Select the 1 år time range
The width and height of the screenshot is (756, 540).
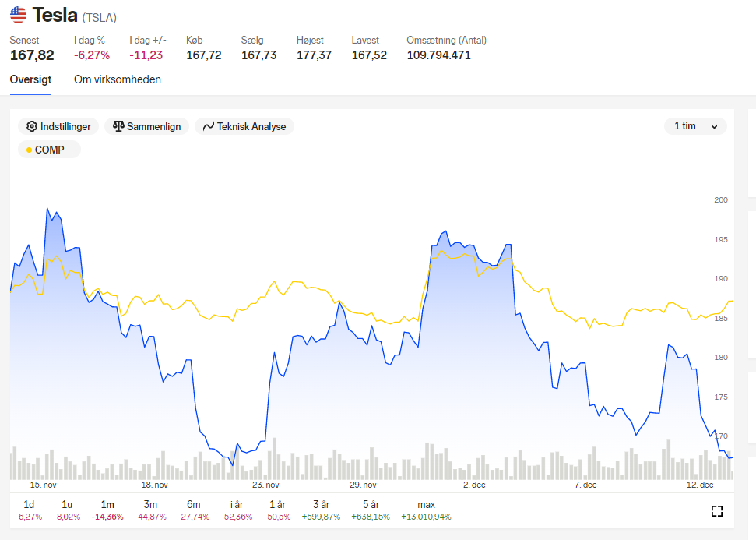pos(277,510)
